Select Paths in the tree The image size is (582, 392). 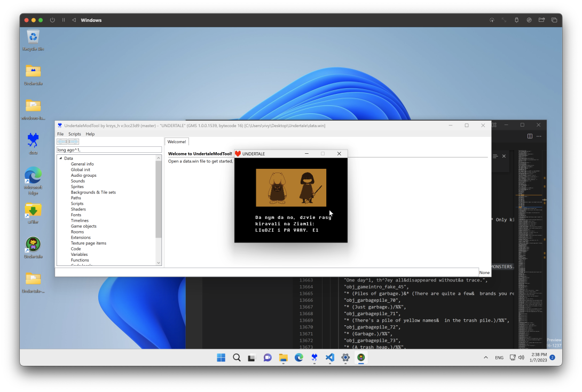(76, 198)
